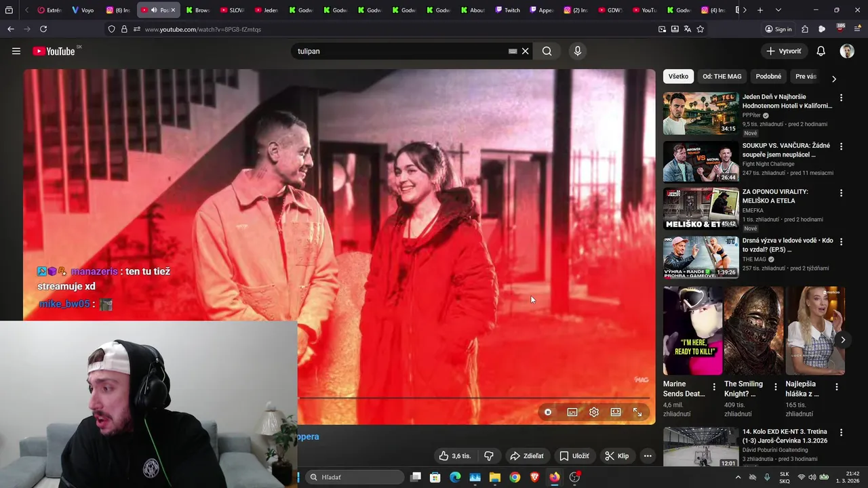Click the Uložiť save button

[x=574, y=456]
